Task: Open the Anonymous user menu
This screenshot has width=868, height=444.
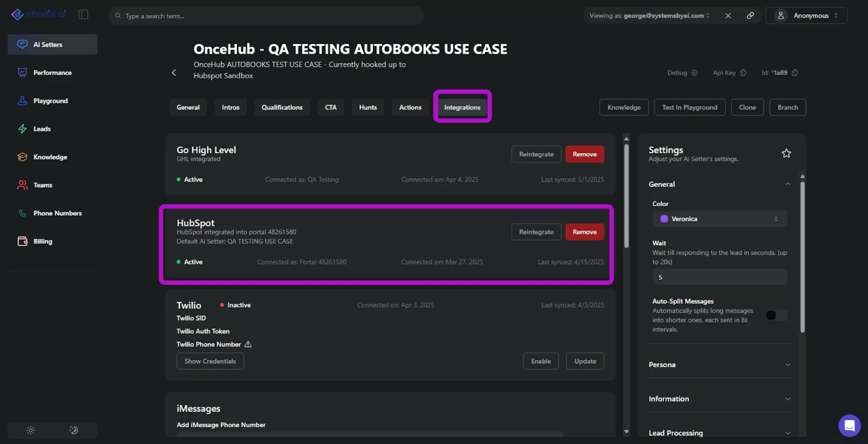Action: tap(806, 15)
